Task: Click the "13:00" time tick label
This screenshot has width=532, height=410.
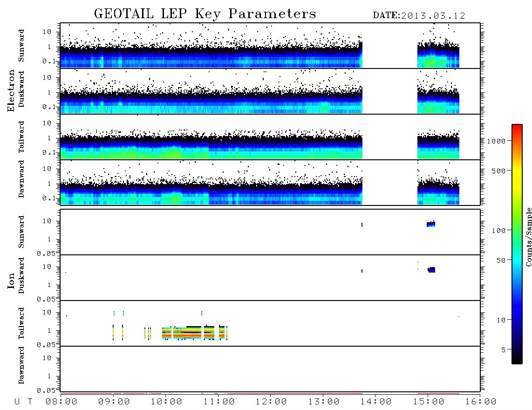Action: tap(324, 402)
